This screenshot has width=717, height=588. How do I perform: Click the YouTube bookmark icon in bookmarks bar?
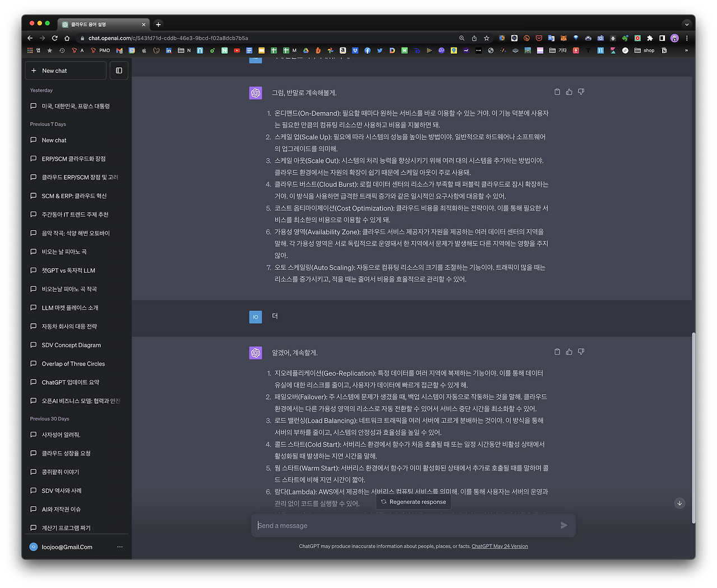coord(238,50)
